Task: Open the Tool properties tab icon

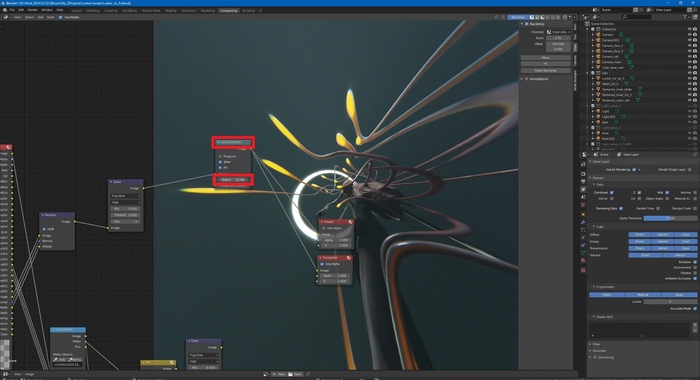Action: (x=583, y=164)
